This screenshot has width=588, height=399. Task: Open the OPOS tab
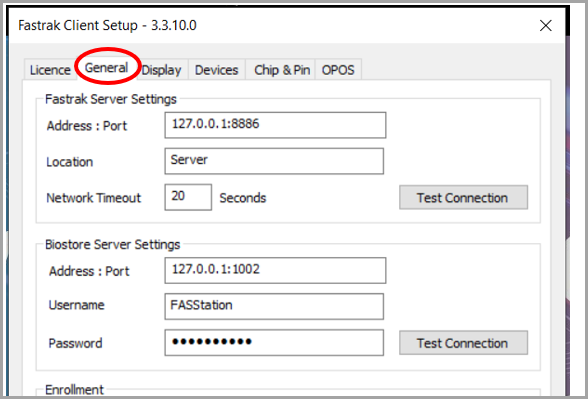tap(338, 70)
